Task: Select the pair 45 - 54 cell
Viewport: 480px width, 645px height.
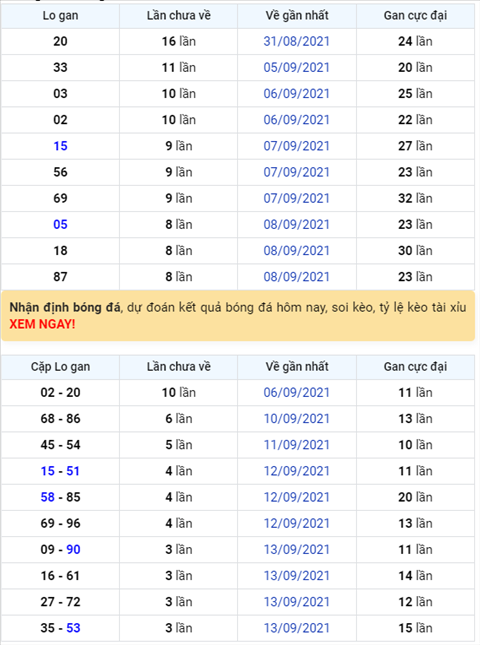Action: [60, 445]
